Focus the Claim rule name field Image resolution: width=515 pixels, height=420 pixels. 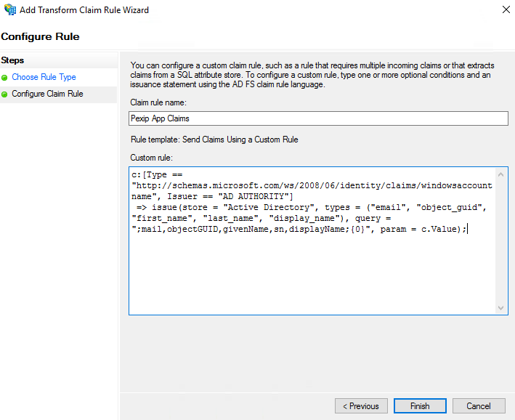(x=318, y=118)
